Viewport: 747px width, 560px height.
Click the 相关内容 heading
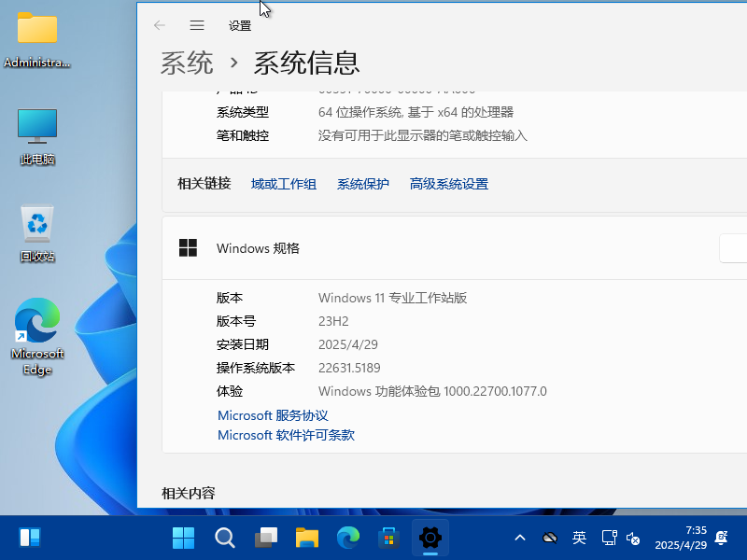coord(189,493)
